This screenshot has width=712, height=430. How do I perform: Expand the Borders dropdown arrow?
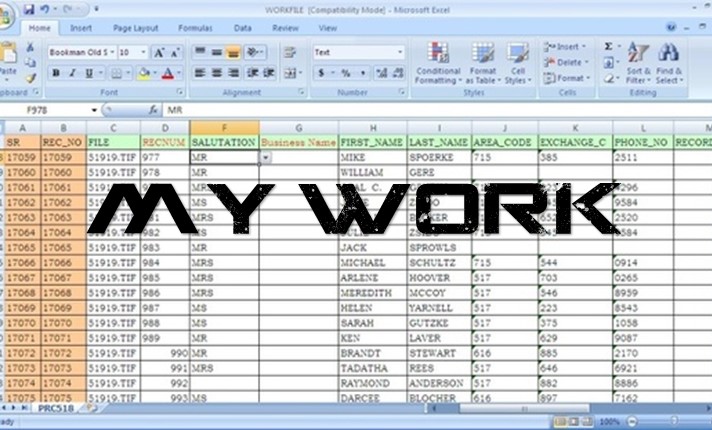coord(128,73)
